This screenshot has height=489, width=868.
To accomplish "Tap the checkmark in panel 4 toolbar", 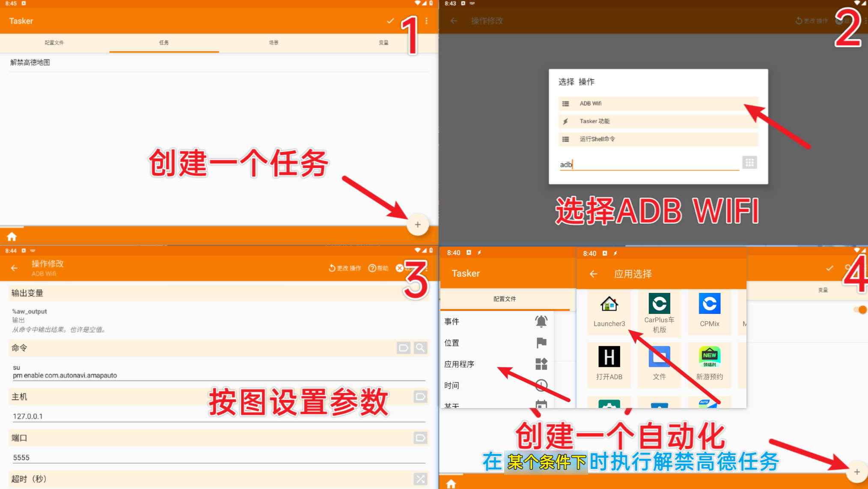I will pyautogui.click(x=829, y=268).
